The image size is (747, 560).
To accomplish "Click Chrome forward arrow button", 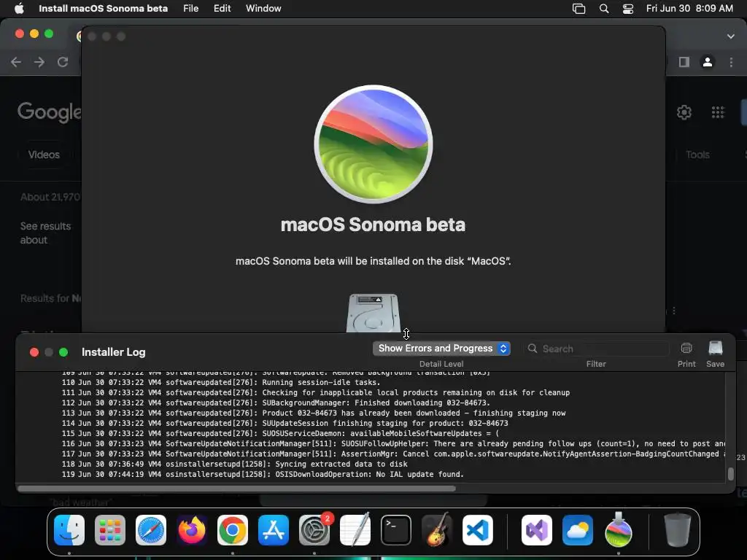I will [x=39, y=62].
